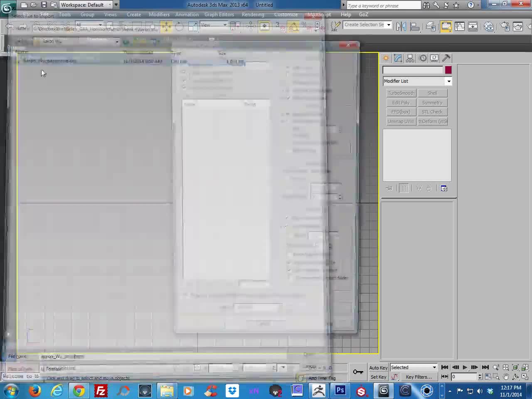Open the Workspace Default dropdown

tap(86, 5)
